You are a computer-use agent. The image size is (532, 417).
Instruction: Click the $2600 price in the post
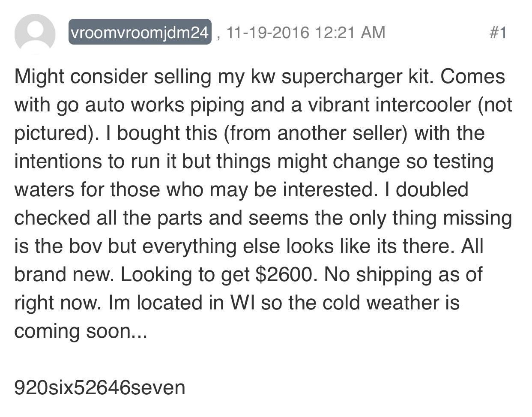tap(286, 274)
